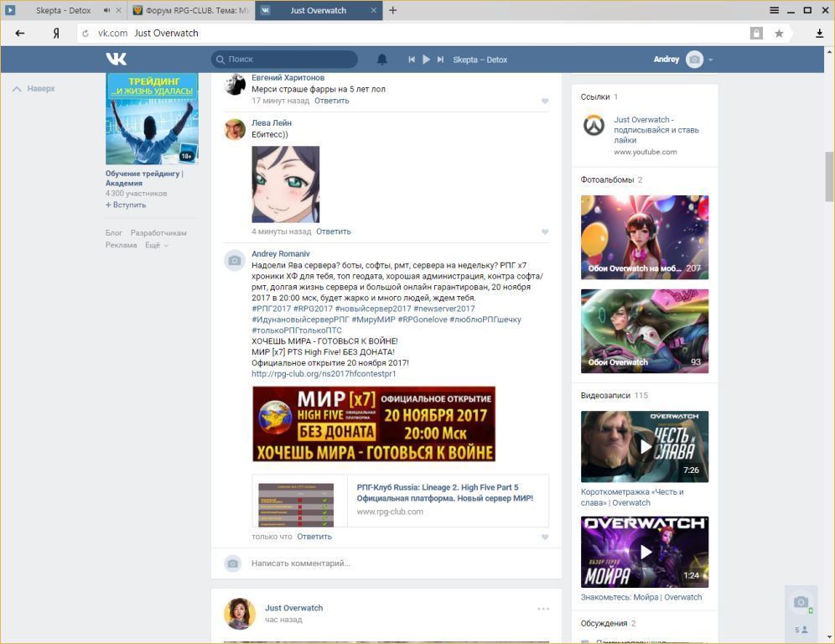This screenshot has width=835, height=644.
Task: Open Блог footer link
Action: click(113, 233)
